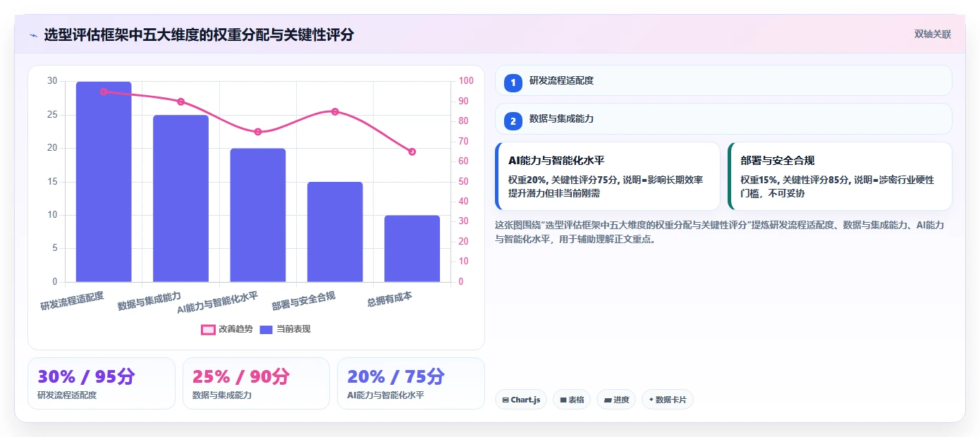Click the summary paragraph starting 这张图围绕
The image size is (980, 437).
pyautogui.click(x=720, y=232)
